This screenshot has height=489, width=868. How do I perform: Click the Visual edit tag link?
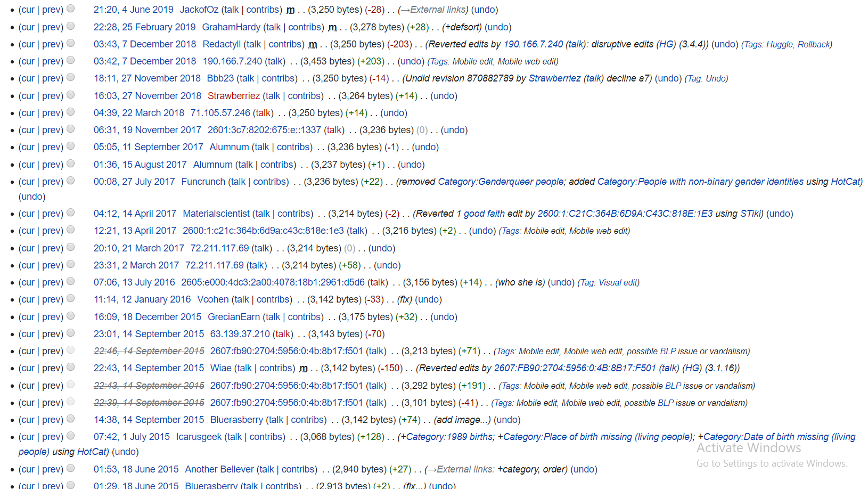(618, 282)
